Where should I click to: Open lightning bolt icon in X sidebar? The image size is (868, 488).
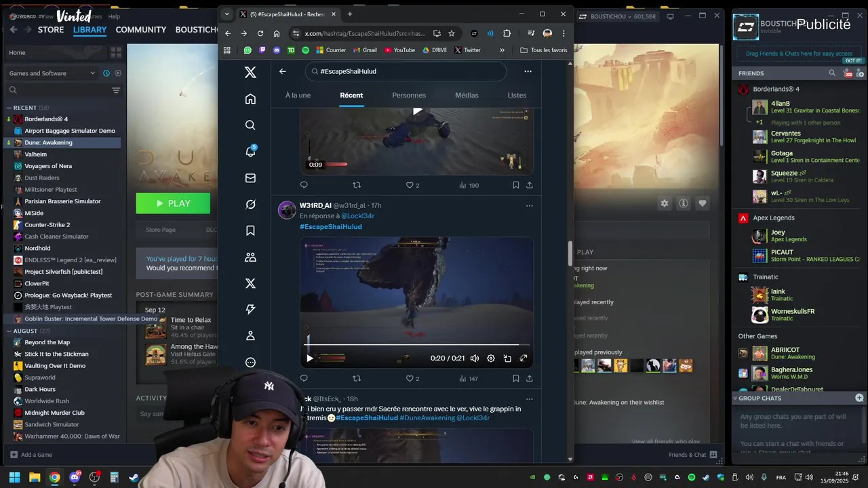click(250, 309)
